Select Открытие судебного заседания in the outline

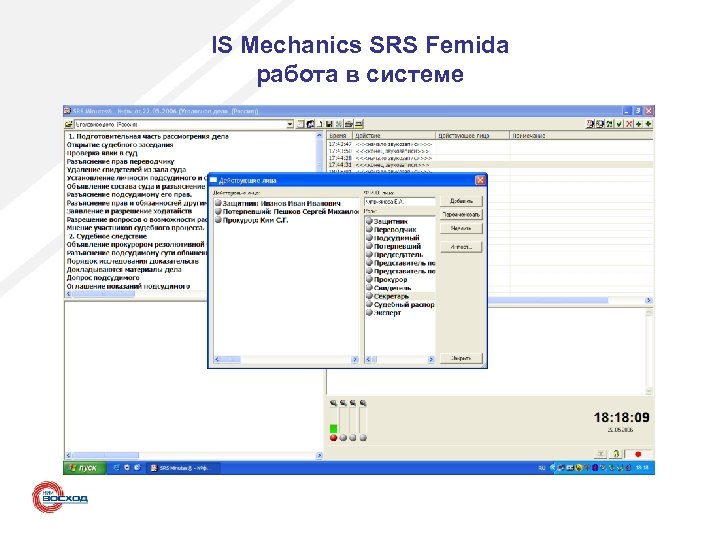pyautogui.click(x=120, y=145)
